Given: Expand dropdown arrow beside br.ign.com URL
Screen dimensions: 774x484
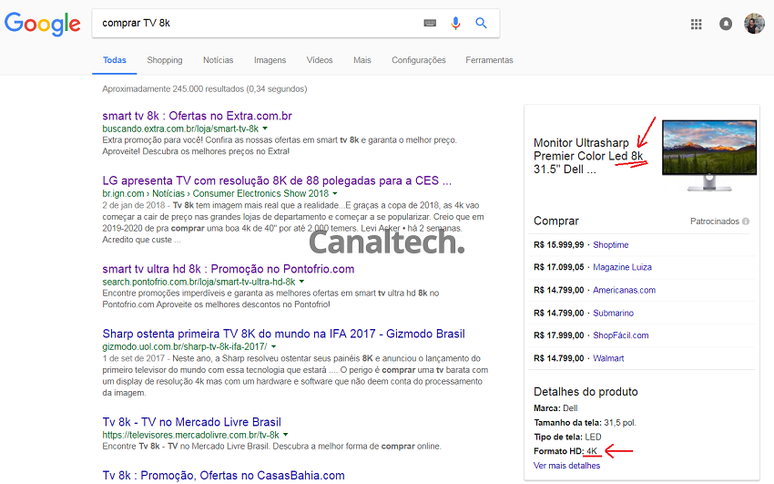Looking at the screenshot, I should coord(335,193).
